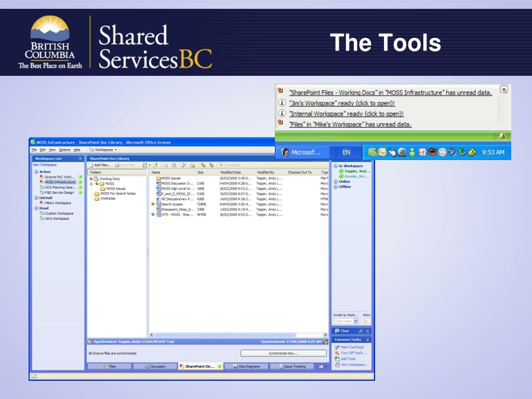
Task: Select WTS - MOSS - Shar... file
Action: [239, 215]
